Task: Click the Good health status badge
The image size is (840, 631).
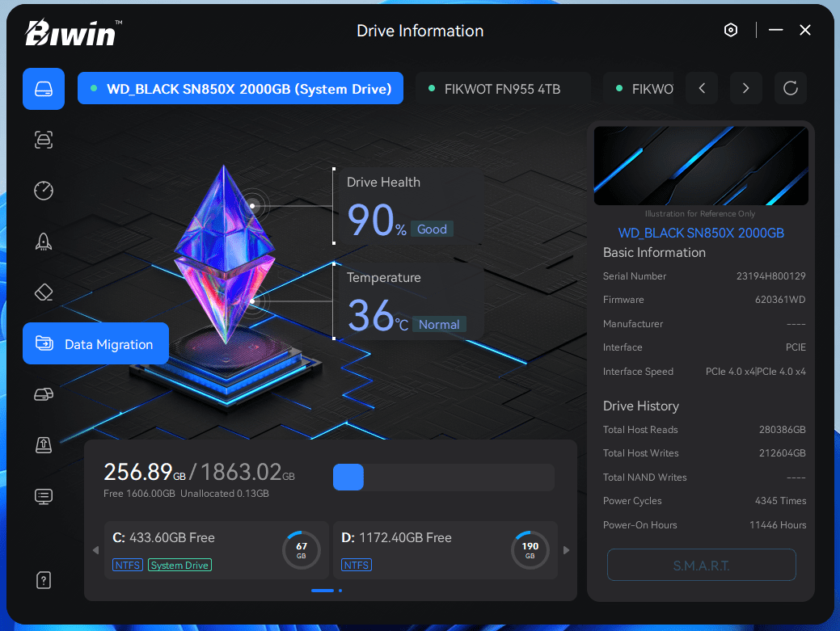Action: [432, 229]
